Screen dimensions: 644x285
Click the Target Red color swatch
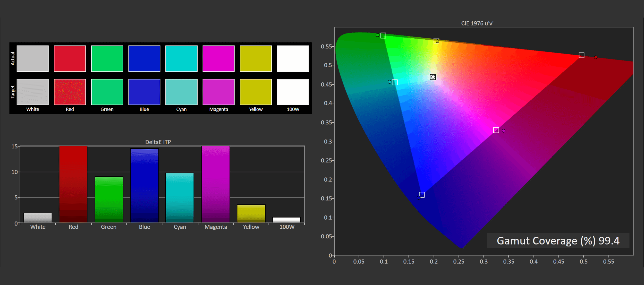point(70,92)
